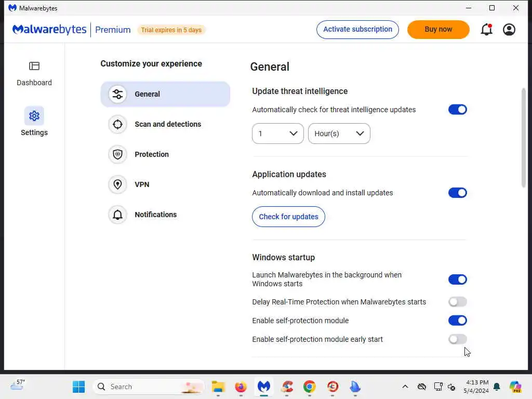Screen dimensions: 532x399
Task: Enable delay Real-Time Protection at startup
Action: 457,302
